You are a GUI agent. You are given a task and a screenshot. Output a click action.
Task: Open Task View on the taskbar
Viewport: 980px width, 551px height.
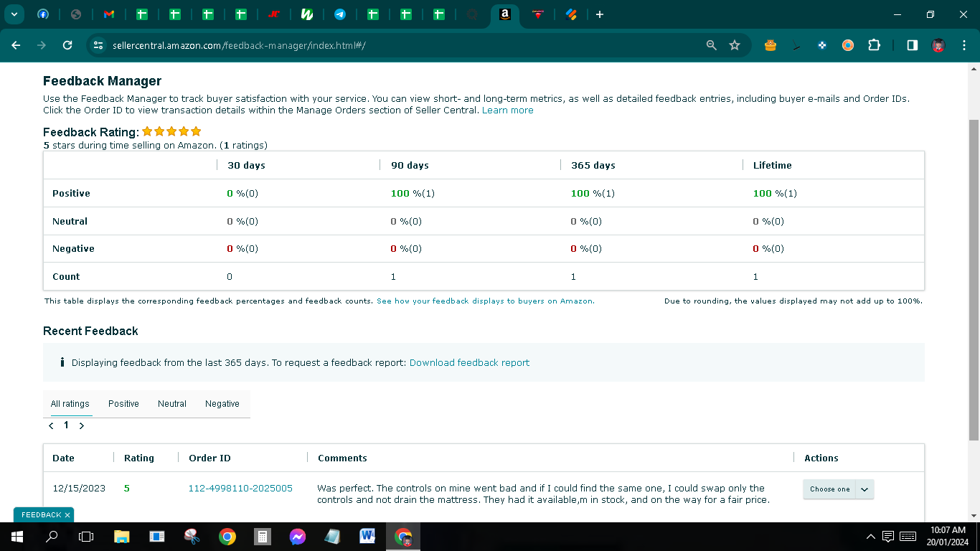click(86, 537)
